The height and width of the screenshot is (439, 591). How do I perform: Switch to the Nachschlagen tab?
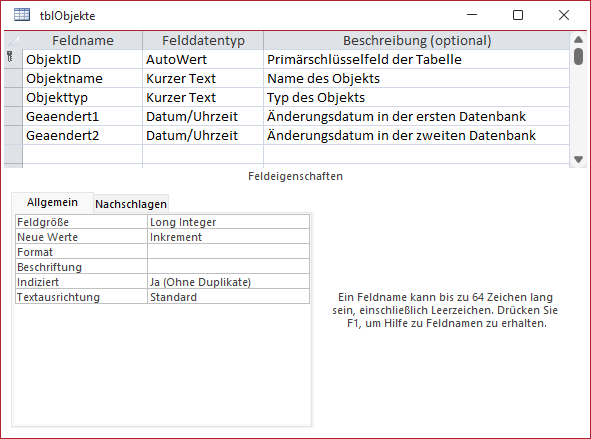(131, 204)
